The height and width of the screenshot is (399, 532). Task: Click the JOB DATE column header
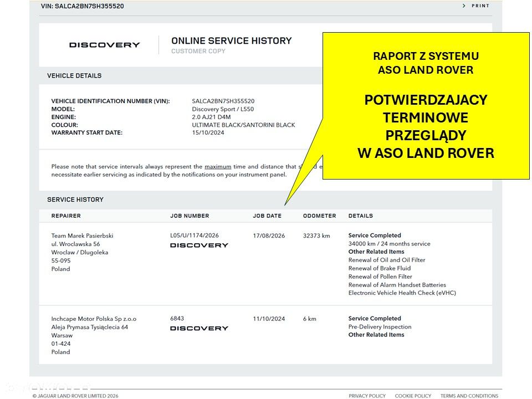click(267, 216)
